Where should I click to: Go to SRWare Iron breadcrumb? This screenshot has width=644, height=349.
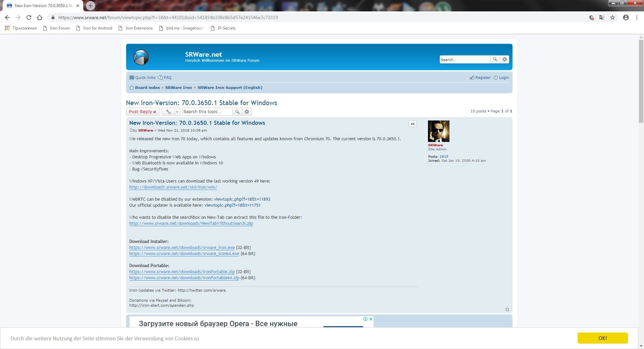point(178,88)
